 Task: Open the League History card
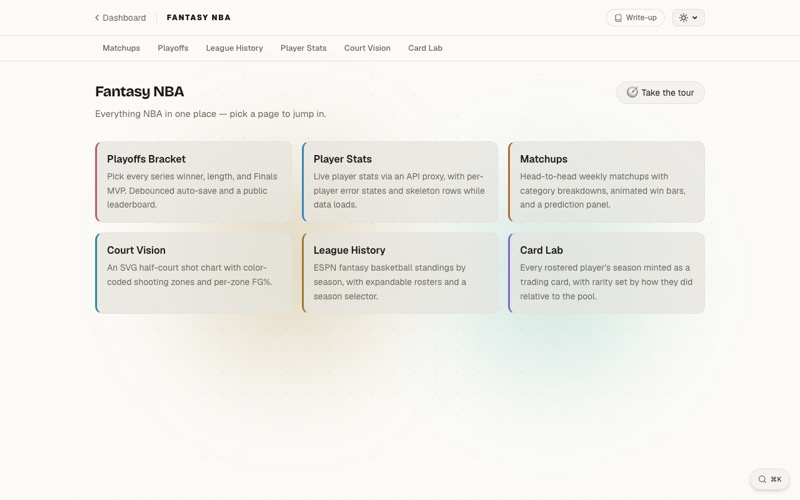[400, 273]
